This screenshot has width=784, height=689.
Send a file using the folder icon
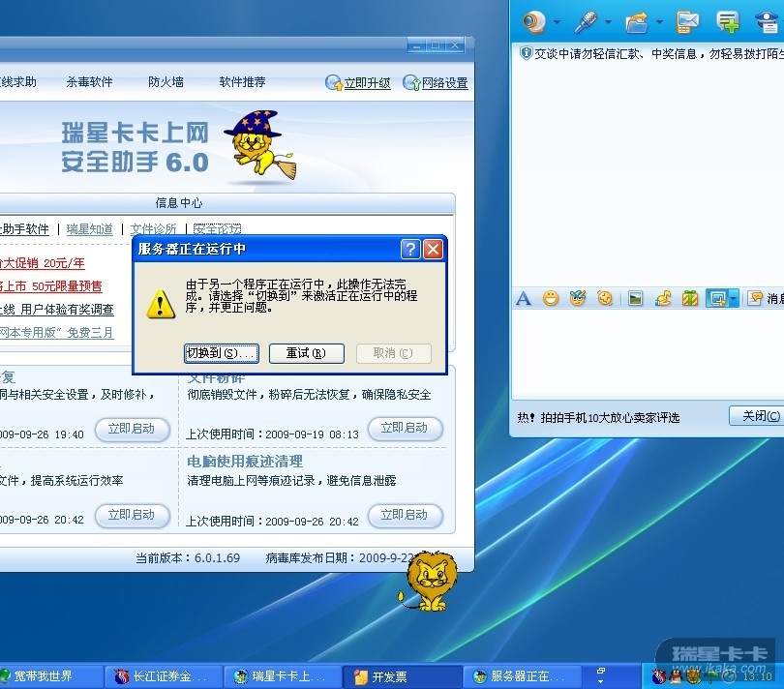coord(637,22)
